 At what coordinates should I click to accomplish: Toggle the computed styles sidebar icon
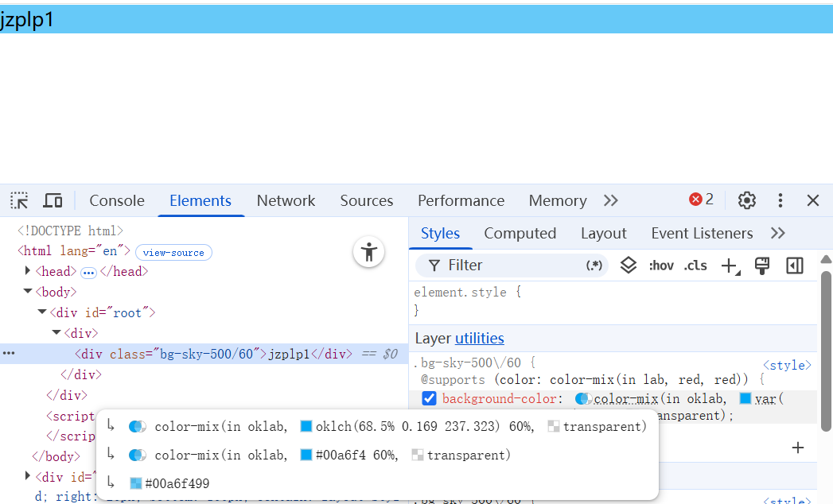(794, 266)
